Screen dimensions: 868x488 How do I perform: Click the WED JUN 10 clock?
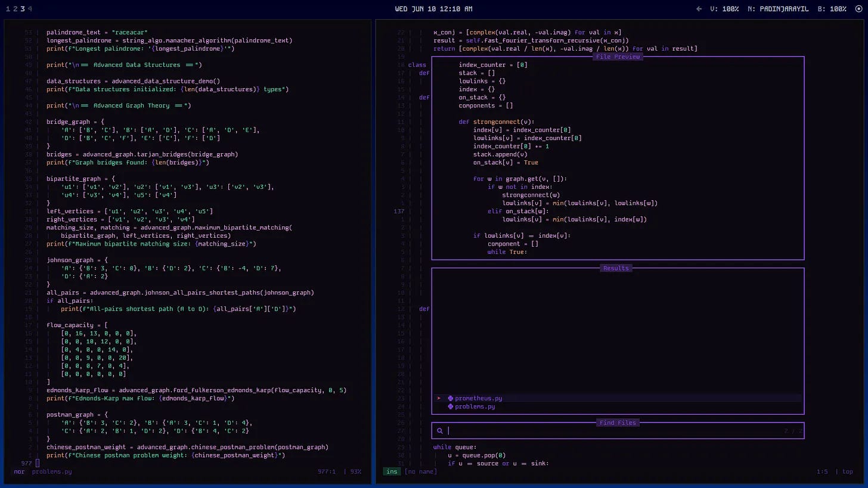click(433, 9)
